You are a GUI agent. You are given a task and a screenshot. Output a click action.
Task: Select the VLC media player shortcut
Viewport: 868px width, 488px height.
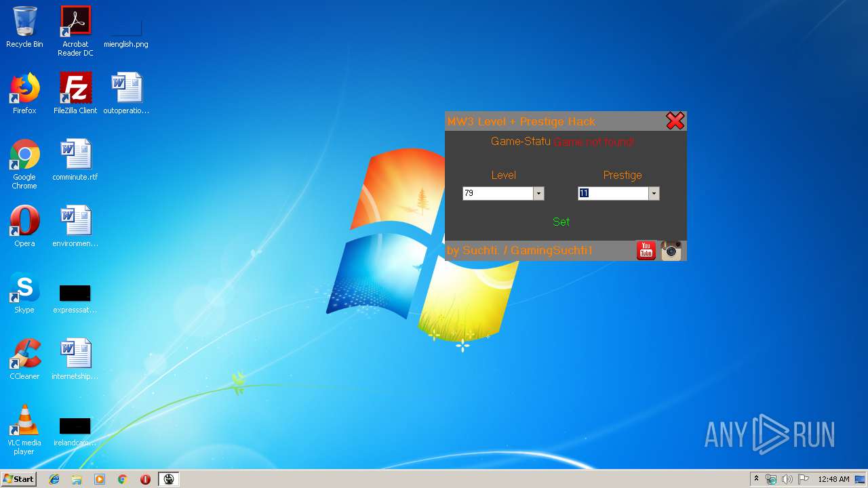(24, 430)
